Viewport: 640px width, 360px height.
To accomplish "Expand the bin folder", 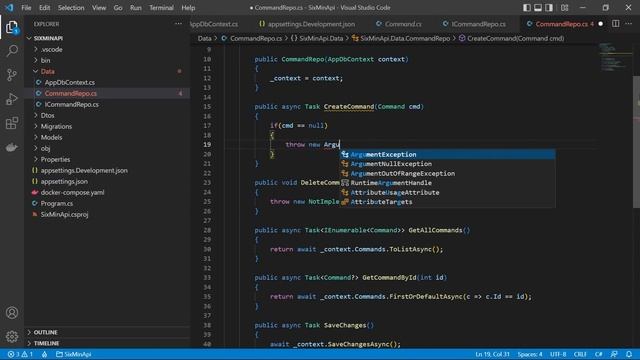I will click(45, 60).
